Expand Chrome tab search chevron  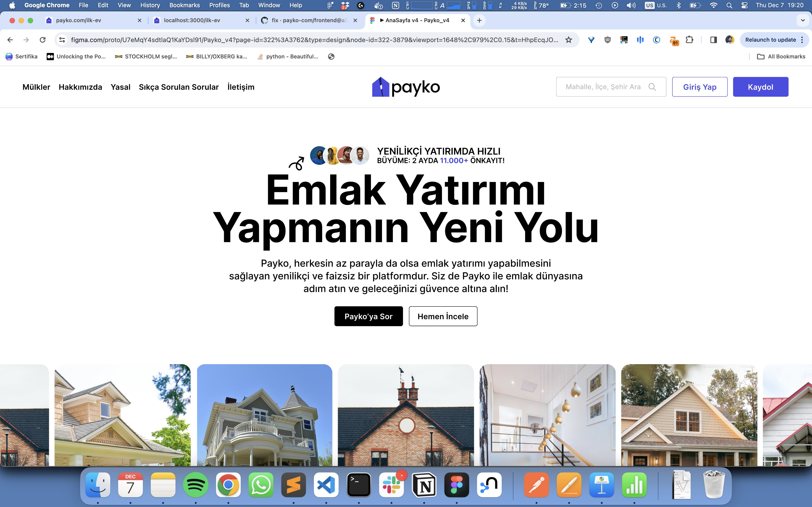[x=803, y=20]
